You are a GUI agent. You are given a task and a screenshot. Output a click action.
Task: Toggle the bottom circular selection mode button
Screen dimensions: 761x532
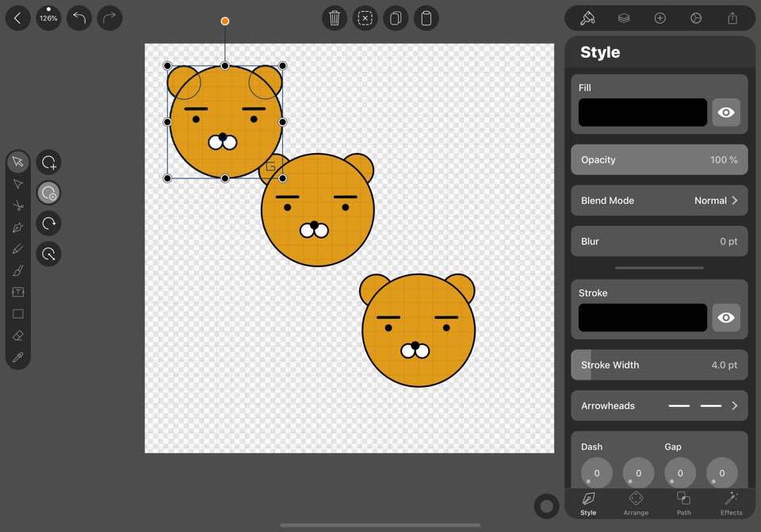coord(48,254)
